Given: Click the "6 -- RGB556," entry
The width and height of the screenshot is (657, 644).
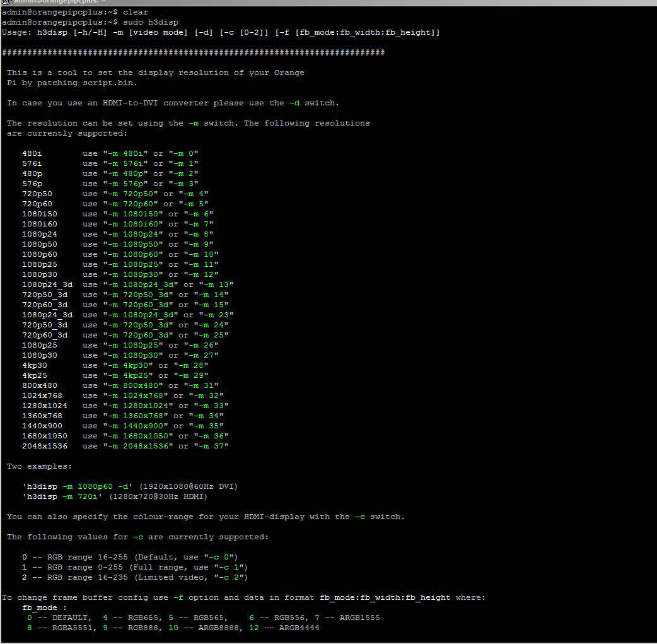Looking at the screenshot, I should coord(279,618).
